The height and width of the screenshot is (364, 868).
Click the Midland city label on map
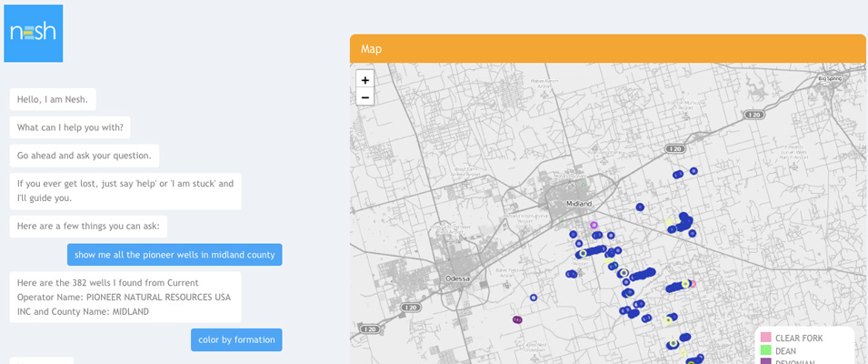(x=578, y=204)
